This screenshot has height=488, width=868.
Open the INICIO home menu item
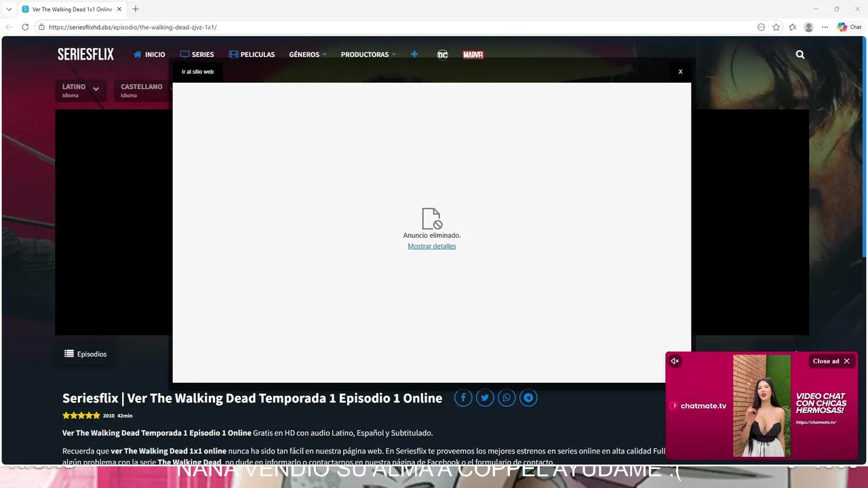(149, 54)
